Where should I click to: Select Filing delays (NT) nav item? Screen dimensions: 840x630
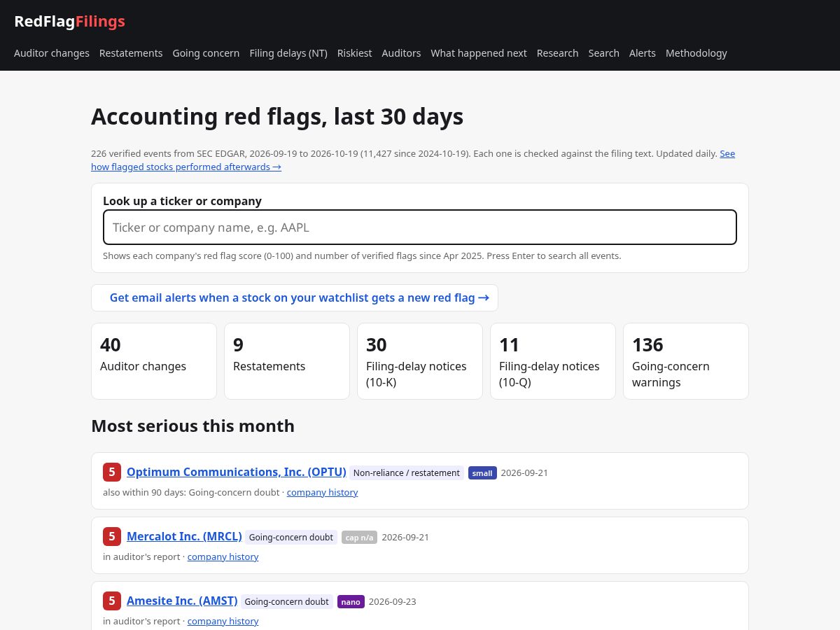pyautogui.click(x=288, y=53)
